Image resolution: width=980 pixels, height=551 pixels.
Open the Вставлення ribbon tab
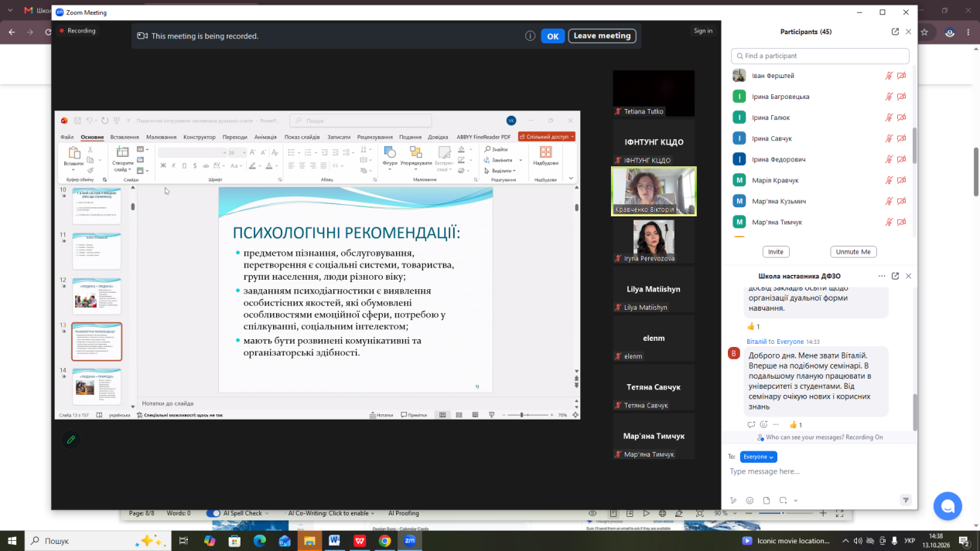click(x=125, y=137)
